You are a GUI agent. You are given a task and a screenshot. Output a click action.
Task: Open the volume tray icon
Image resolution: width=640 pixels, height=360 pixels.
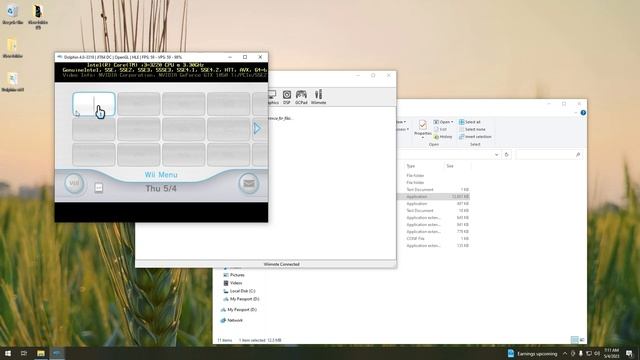tap(597, 353)
